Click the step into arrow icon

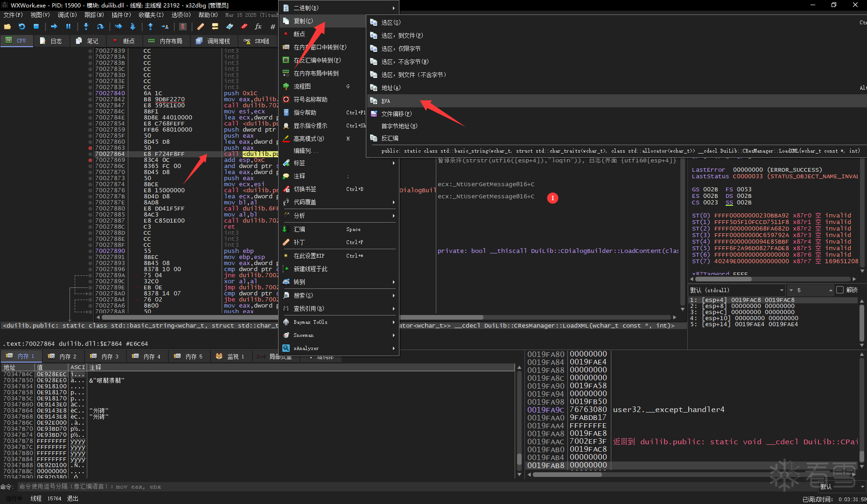pos(86,27)
